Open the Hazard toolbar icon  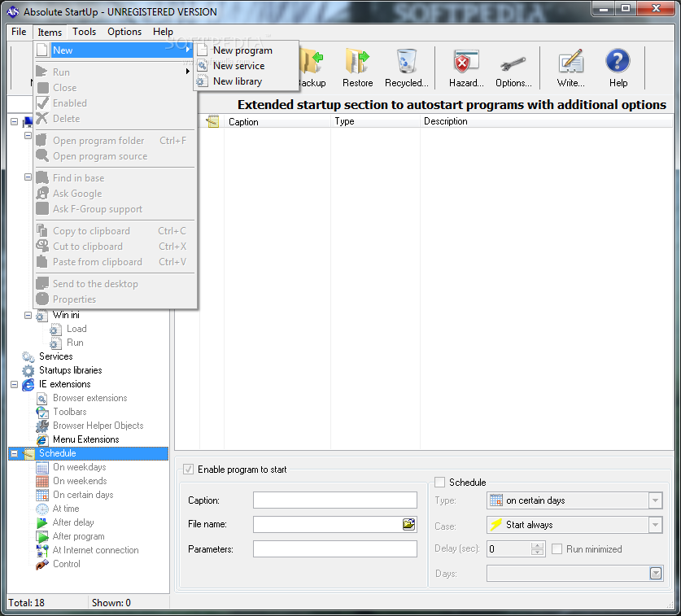466,61
